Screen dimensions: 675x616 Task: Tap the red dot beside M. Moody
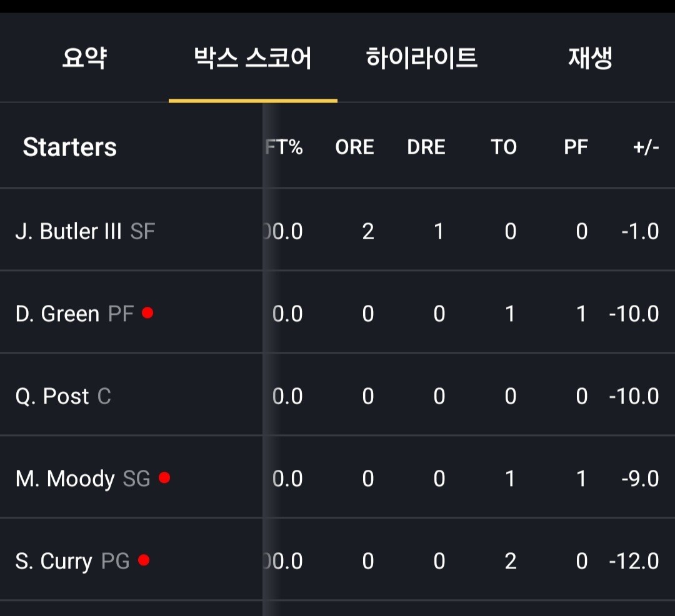(164, 478)
